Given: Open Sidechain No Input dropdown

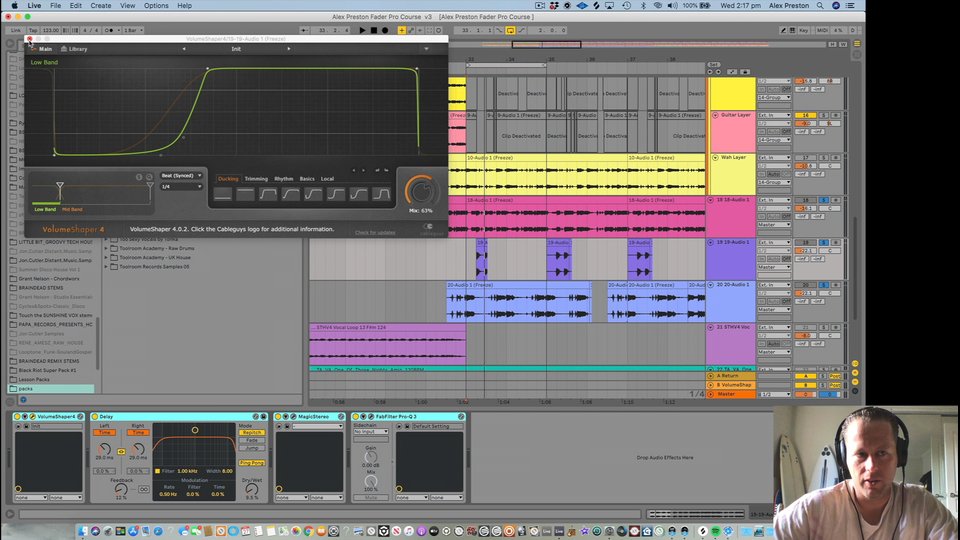Looking at the screenshot, I should (370, 432).
